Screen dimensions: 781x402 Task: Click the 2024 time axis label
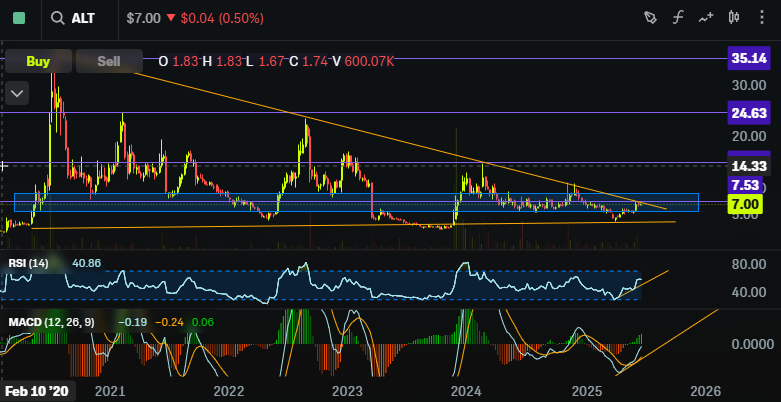pyautogui.click(x=467, y=391)
